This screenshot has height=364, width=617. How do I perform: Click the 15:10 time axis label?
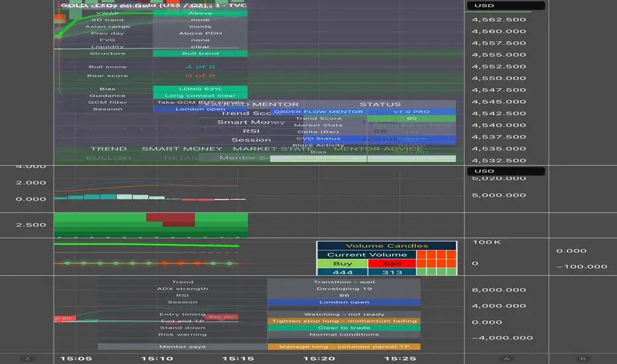pos(157,359)
